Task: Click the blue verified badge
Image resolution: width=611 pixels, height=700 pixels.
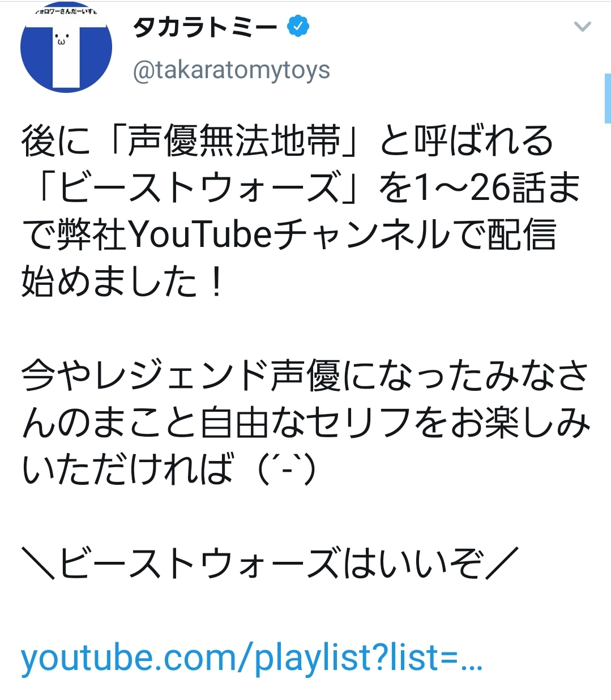Action: click(298, 27)
